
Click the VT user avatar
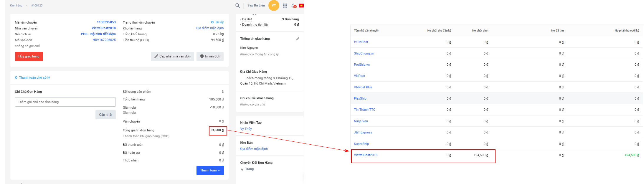pos(274,6)
